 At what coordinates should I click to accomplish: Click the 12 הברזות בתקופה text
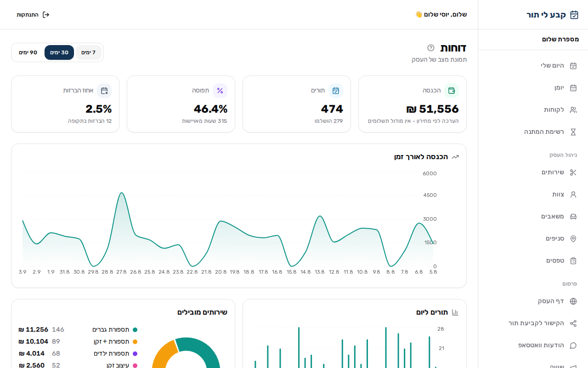point(90,121)
